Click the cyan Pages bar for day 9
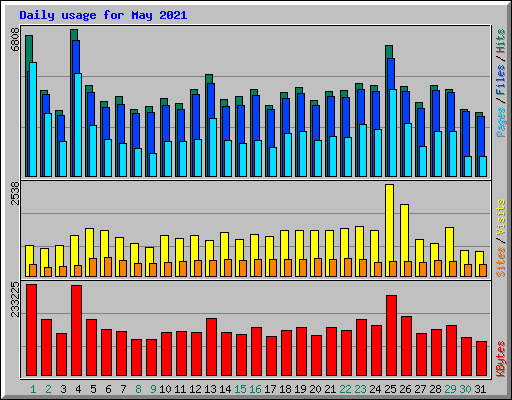 tap(153, 165)
